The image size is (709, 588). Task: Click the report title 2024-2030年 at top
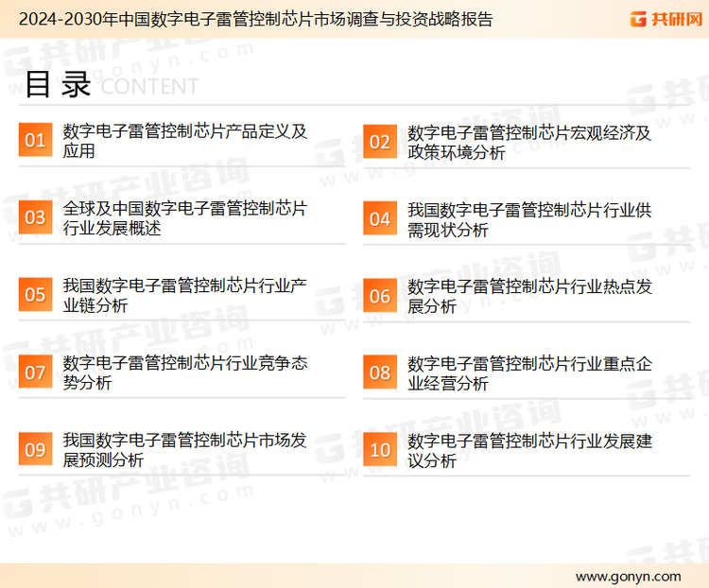click(256, 19)
